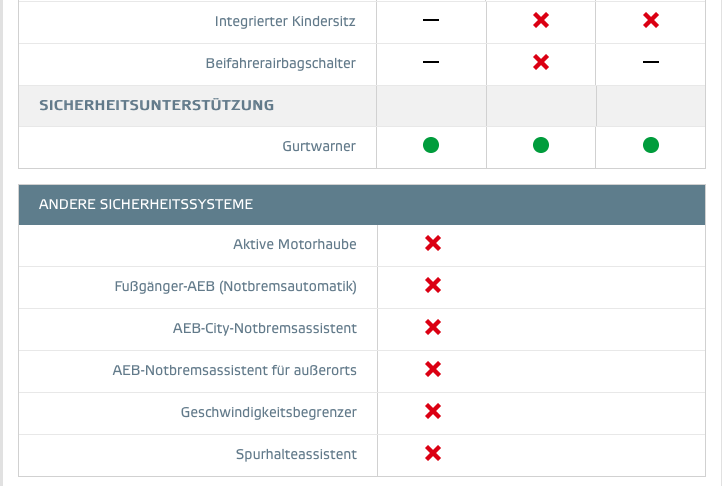Image resolution: width=722 pixels, height=486 pixels.
Task: Click last red X in Integrierter Kindersitz row
Action: tap(651, 20)
